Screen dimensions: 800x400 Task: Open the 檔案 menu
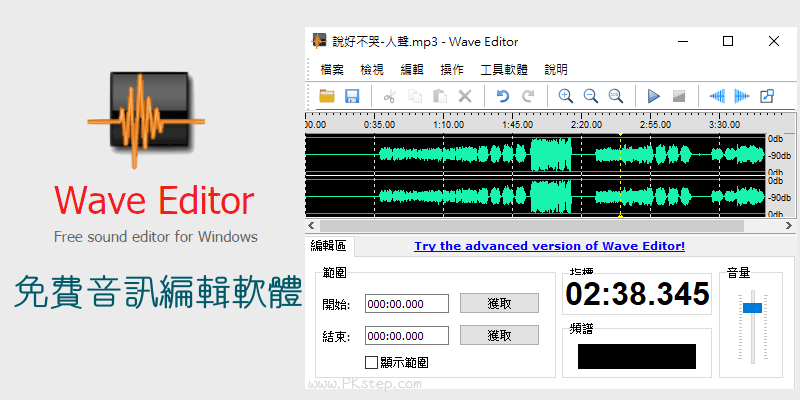[332, 70]
